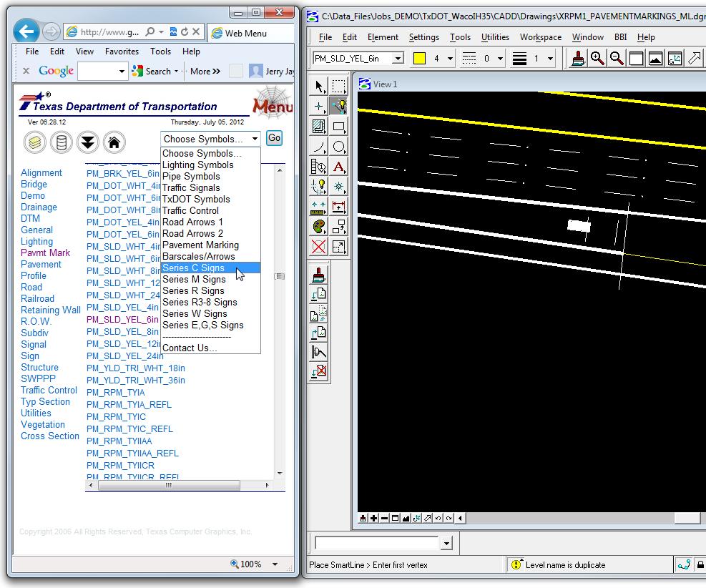This screenshot has width=706, height=588.
Task: Select Series C Signs from list
Action: tap(210, 268)
